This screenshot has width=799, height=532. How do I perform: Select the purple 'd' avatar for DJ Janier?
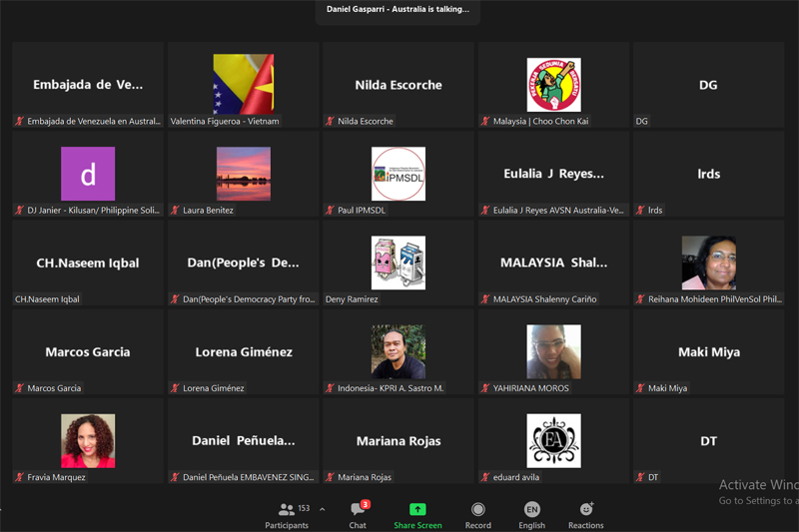[88, 174]
